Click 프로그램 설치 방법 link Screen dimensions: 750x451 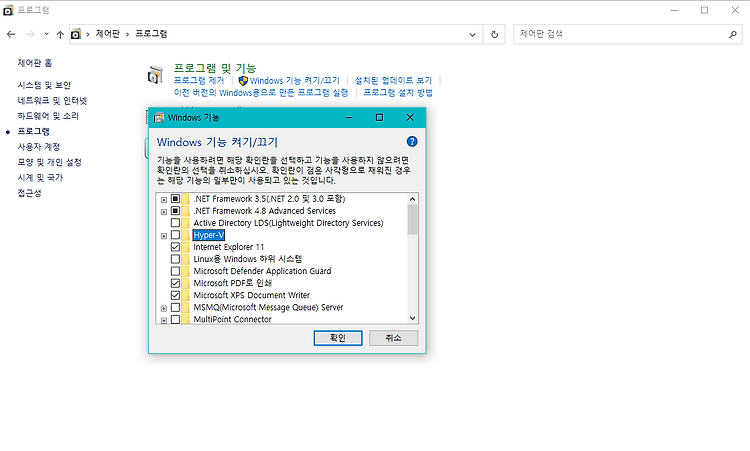tap(398, 92)
